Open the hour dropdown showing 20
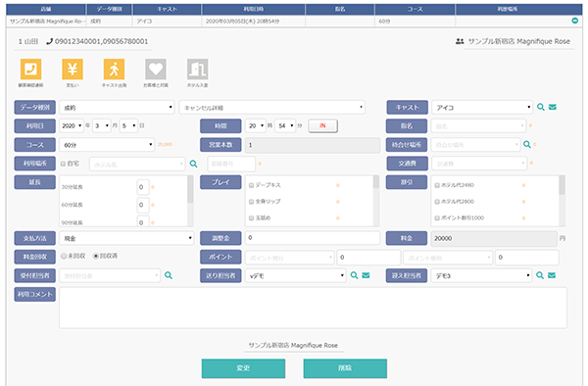Screen dimensions: 588x386 (256, 125)
